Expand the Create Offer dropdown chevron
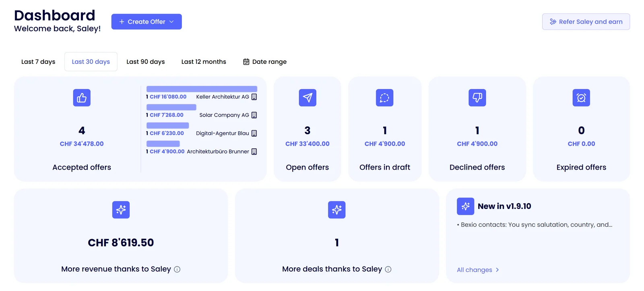 point(171,22)
